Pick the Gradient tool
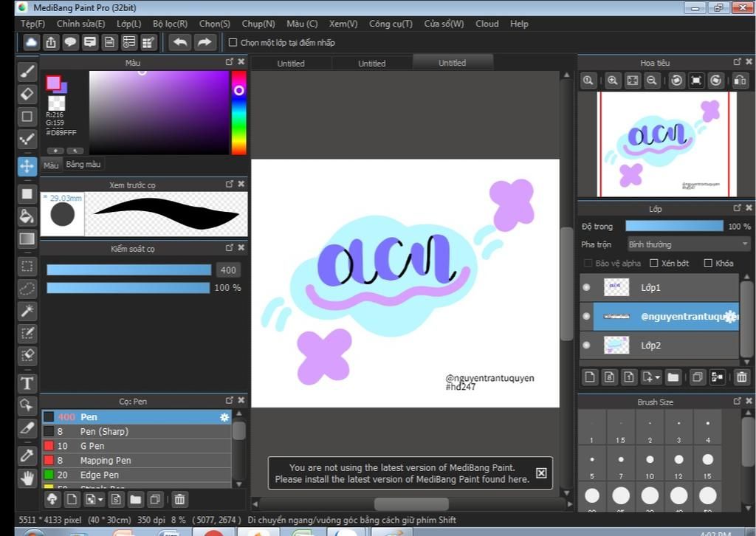Image resolution: width=756 pixels, height=536 pixels. point(27,239)
